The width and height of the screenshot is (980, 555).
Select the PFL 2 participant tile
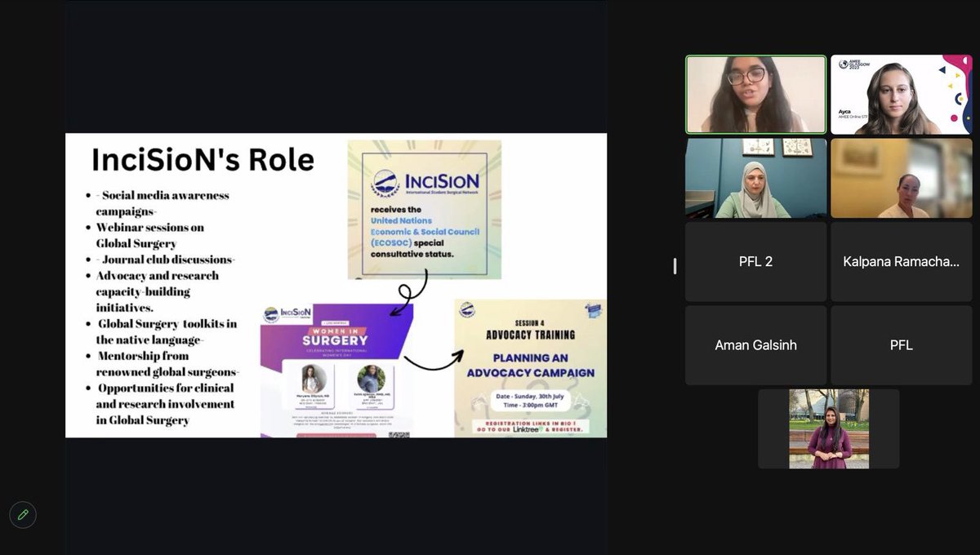point(756,262)
